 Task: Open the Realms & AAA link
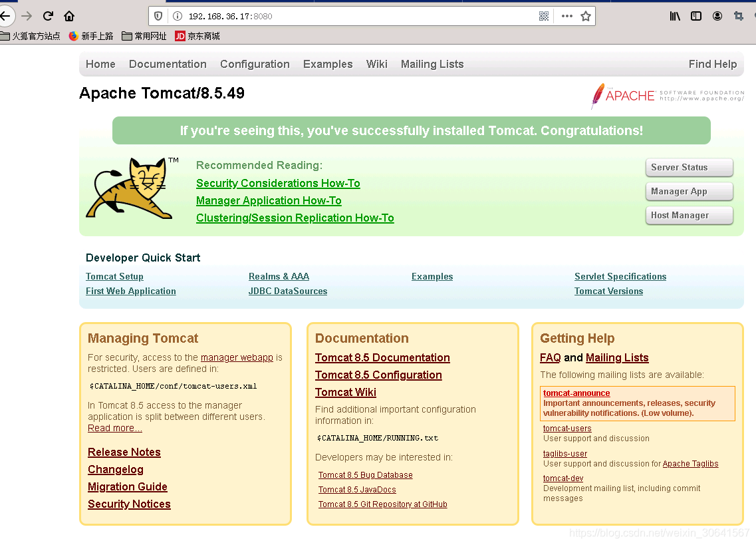(279, 277)
